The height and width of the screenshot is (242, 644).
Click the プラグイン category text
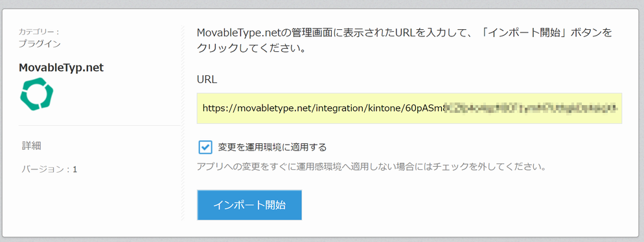40,43
